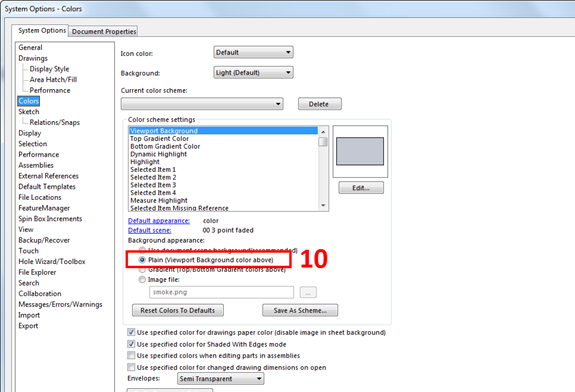Toggle specified color for drawings paper
The height and width of the screenshot is (392, 575).
[131, 332]
